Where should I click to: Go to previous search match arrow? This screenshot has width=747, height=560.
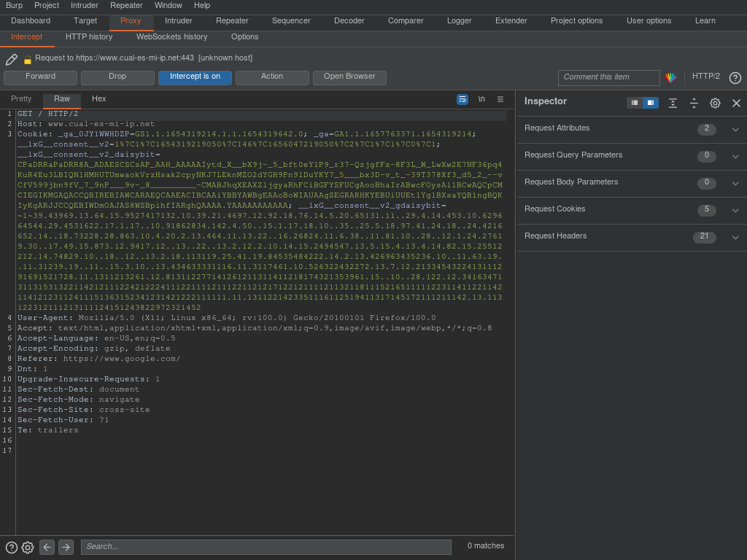pyautogui.click(x=47, y=547)
